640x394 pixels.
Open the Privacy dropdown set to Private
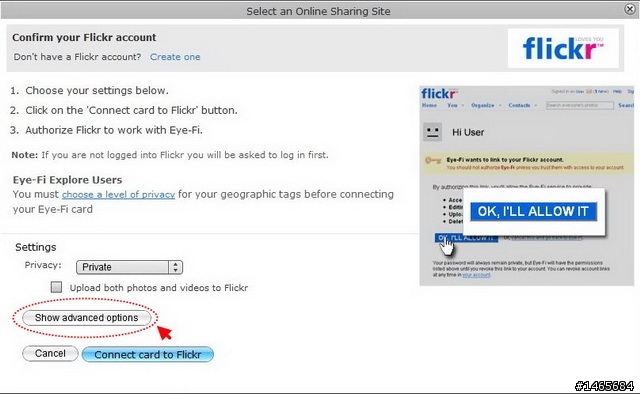click(129, 267)
